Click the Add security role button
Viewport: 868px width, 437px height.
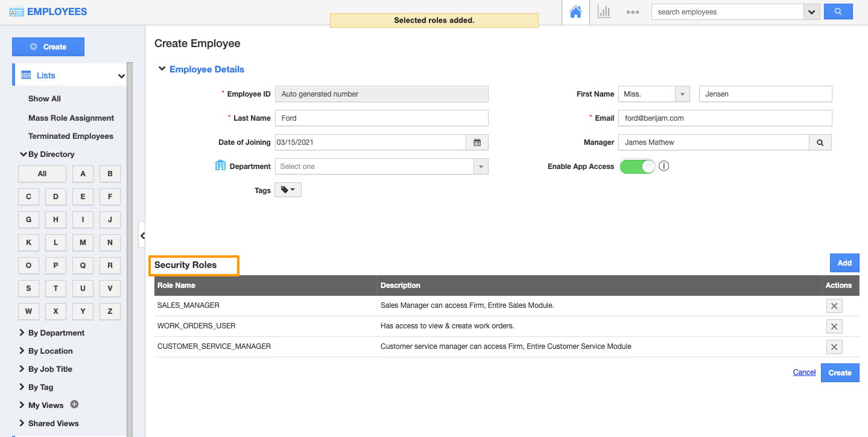(844, 263)
